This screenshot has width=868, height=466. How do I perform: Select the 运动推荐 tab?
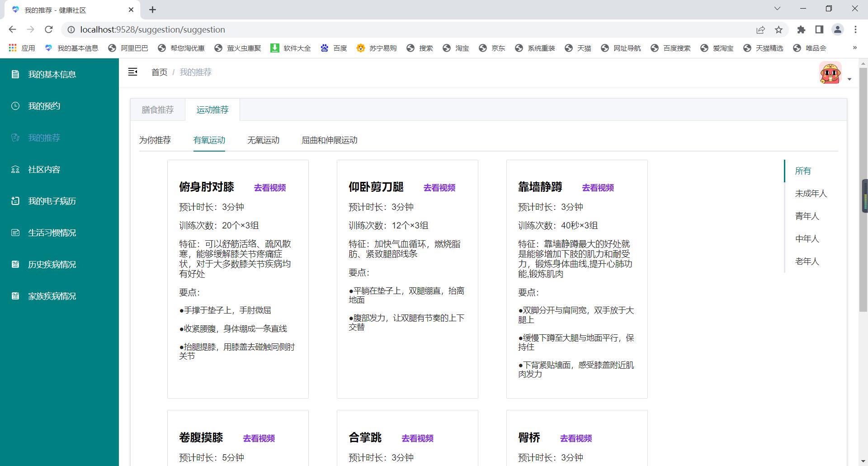coord(212,109)
